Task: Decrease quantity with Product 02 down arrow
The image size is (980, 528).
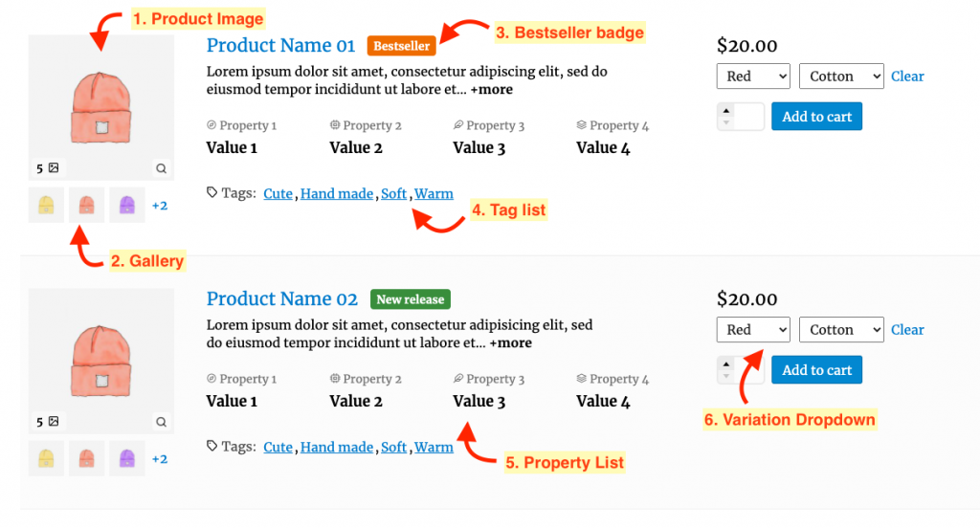Action: (x=726, y=376)
